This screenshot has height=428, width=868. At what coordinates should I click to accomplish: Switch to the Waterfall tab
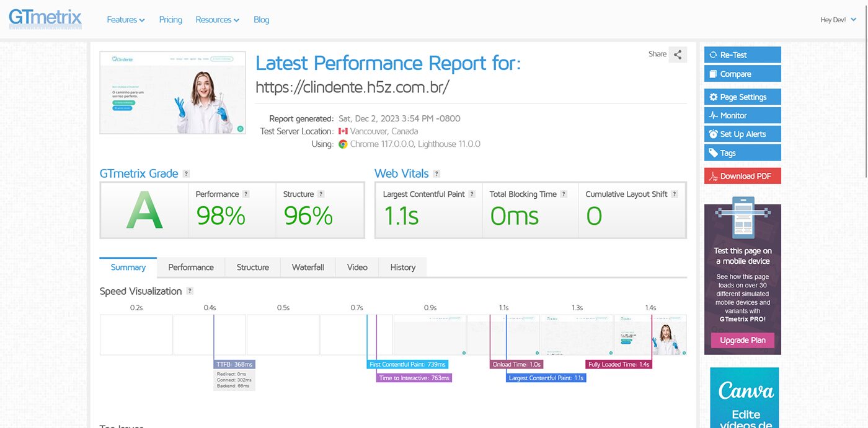click(x=308, y=268)
